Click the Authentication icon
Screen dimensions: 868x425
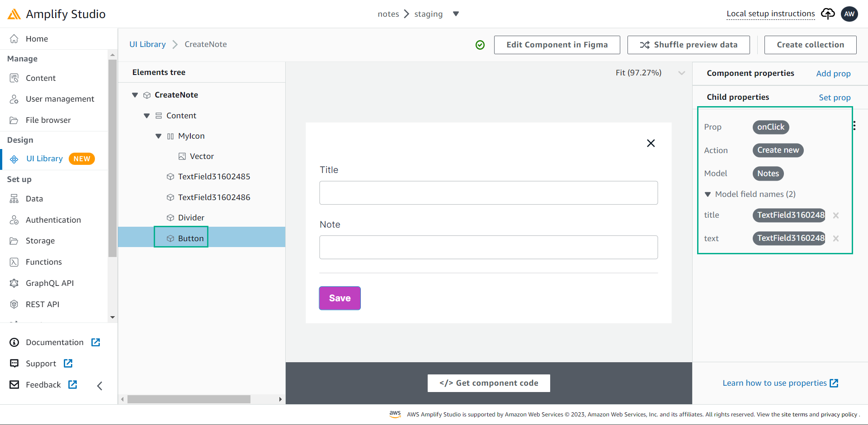[14, 220]
